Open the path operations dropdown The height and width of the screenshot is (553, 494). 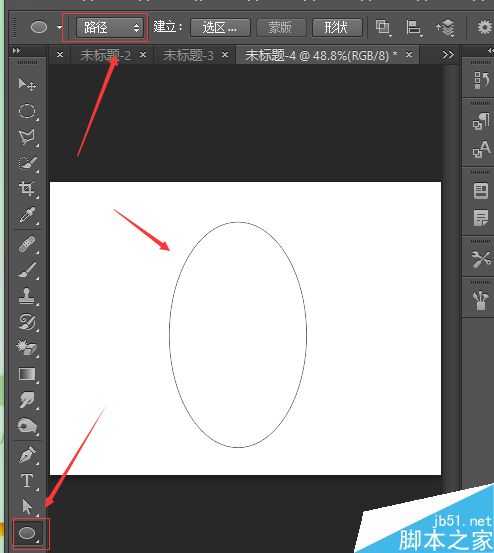tap(383, 27)
